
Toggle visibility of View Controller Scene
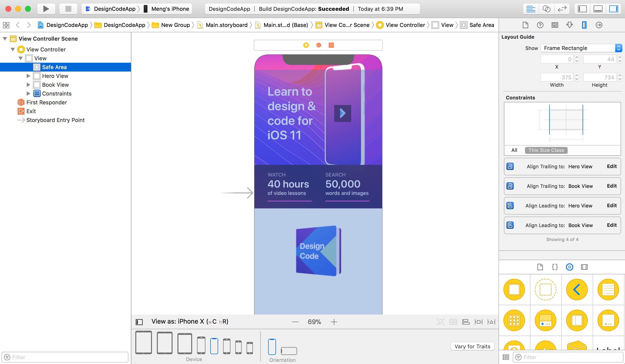5,39
